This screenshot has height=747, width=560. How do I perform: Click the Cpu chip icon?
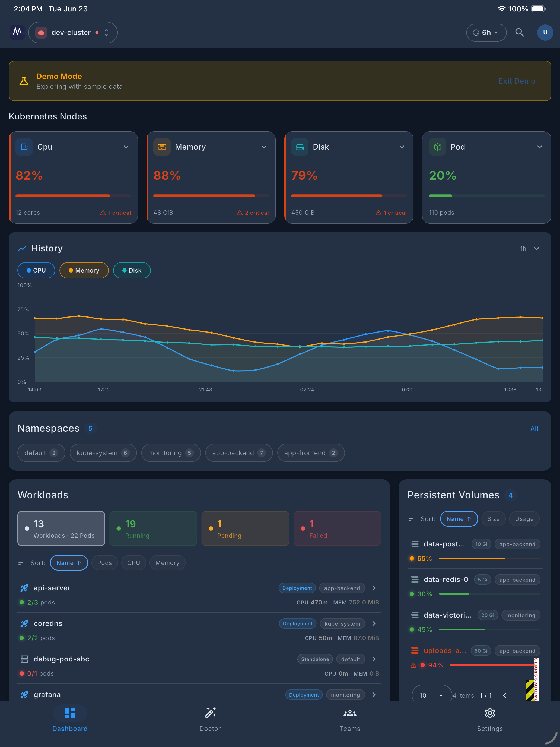24,147
